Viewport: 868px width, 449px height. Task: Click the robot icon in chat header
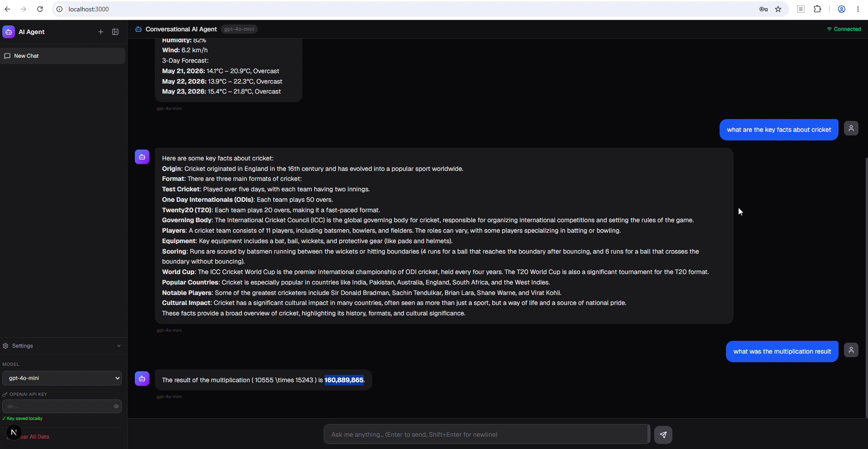pyautogui.click(x=138, y=29)
